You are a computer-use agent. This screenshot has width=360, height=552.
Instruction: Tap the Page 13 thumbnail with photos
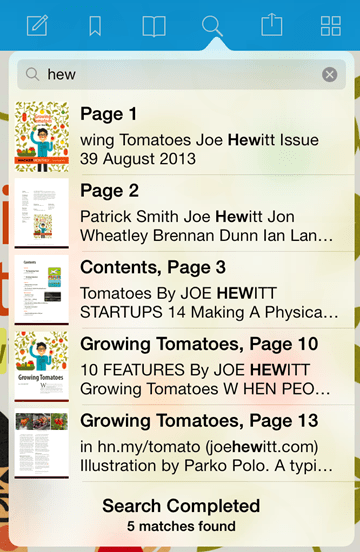tap(42, 443)
